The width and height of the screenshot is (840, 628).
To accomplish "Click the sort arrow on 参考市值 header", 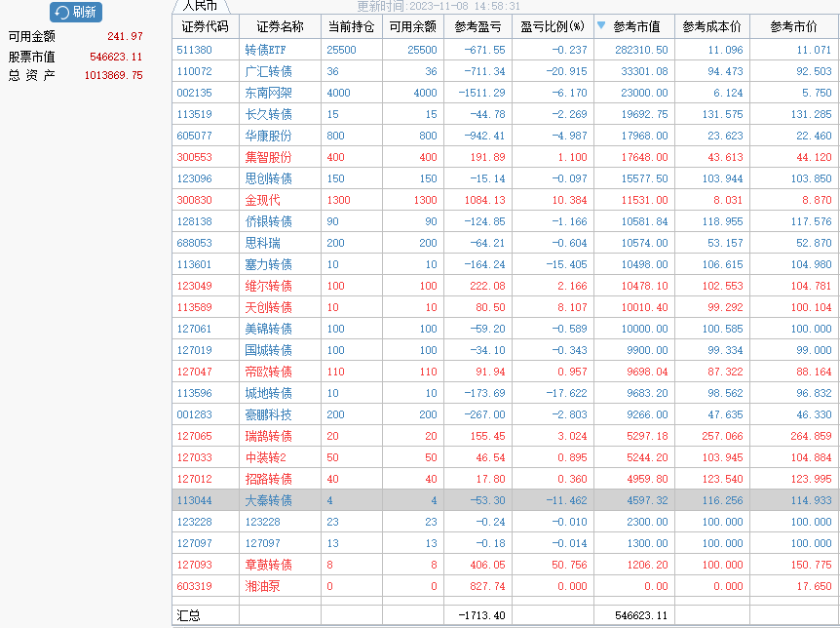I will (601, 25).
